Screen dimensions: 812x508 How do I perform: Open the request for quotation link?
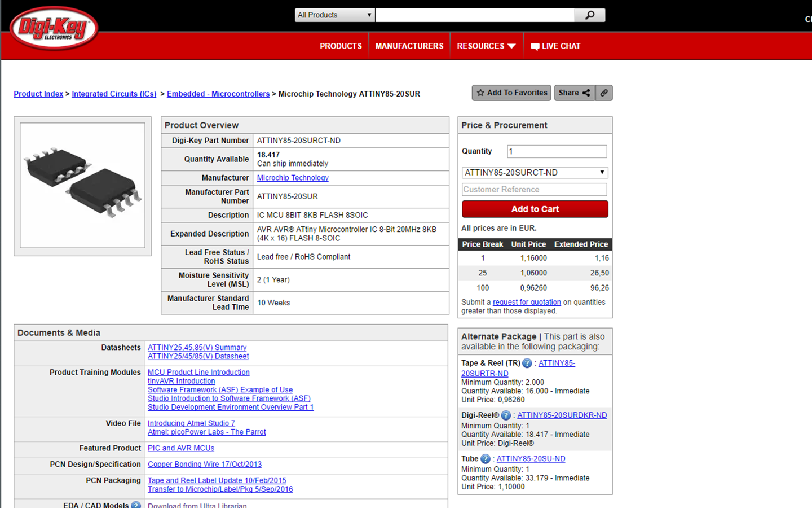[x=527, y=302]
